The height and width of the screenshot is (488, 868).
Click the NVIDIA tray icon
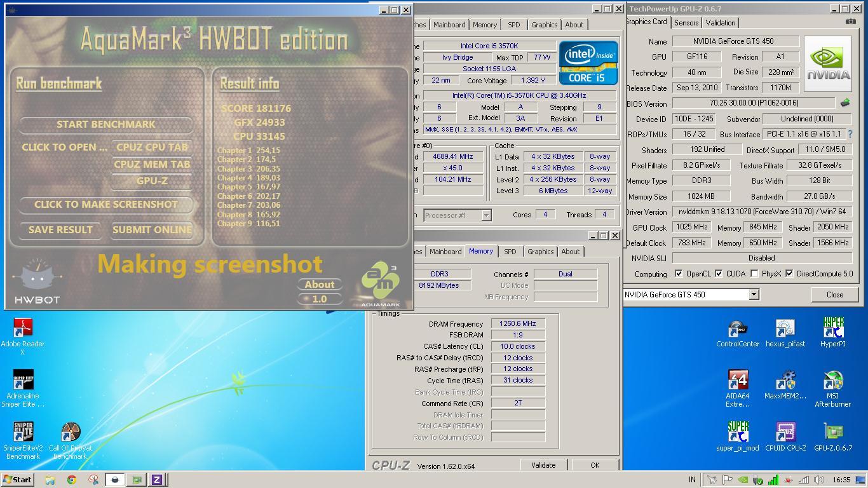[x=742, y=480]
